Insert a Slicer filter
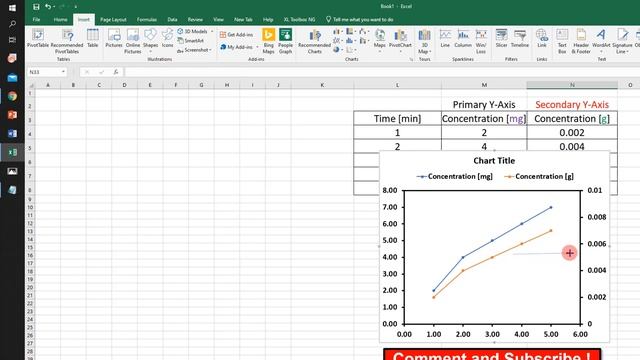This screenshot has width=640, height=360. (501, 38)
